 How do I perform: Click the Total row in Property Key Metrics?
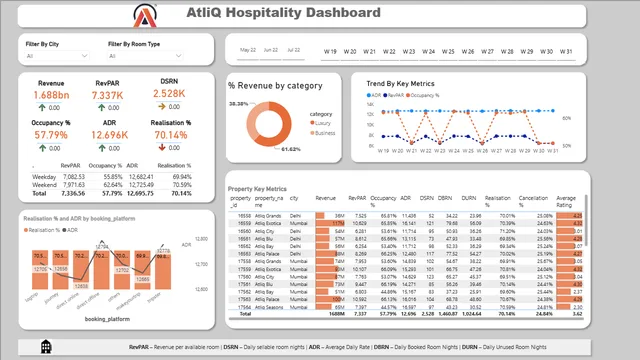406,314
